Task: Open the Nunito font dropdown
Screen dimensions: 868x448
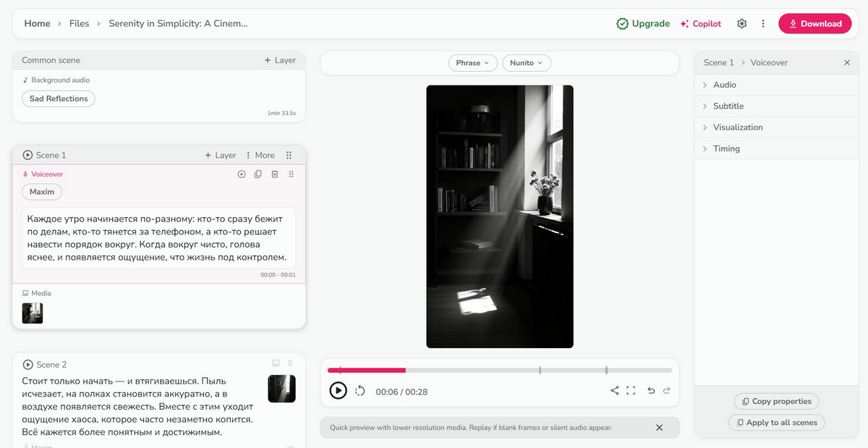Action: coord(527,63)
